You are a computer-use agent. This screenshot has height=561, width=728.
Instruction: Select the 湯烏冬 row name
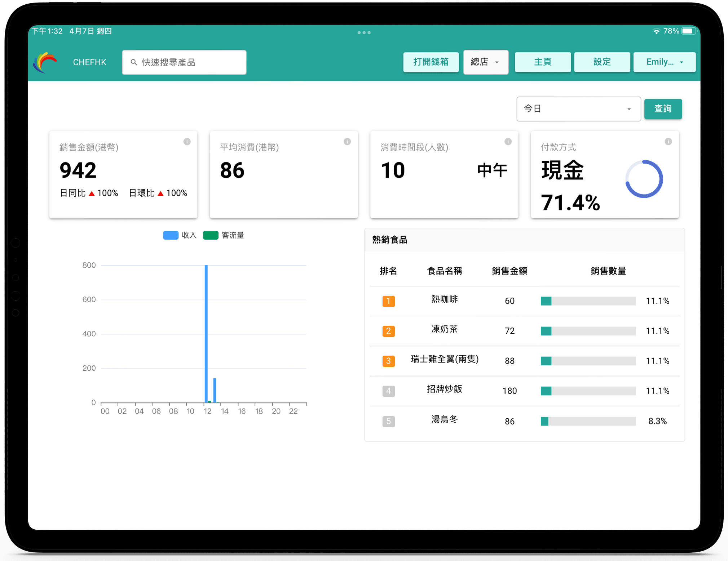[x=444, y=419]
